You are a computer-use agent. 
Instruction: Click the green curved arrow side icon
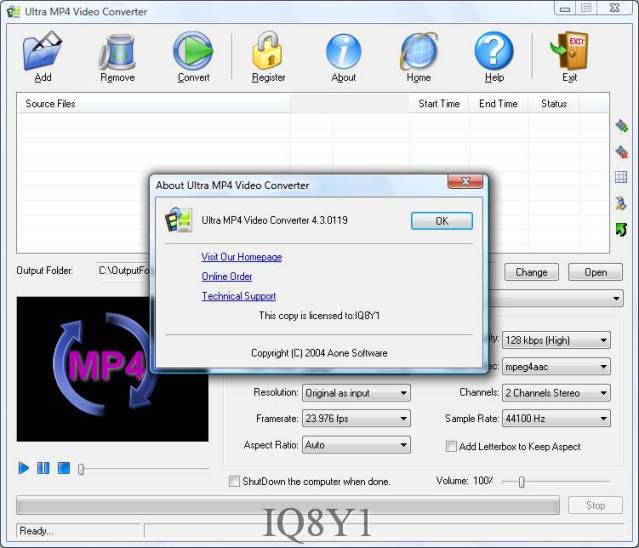click(621, 229)
